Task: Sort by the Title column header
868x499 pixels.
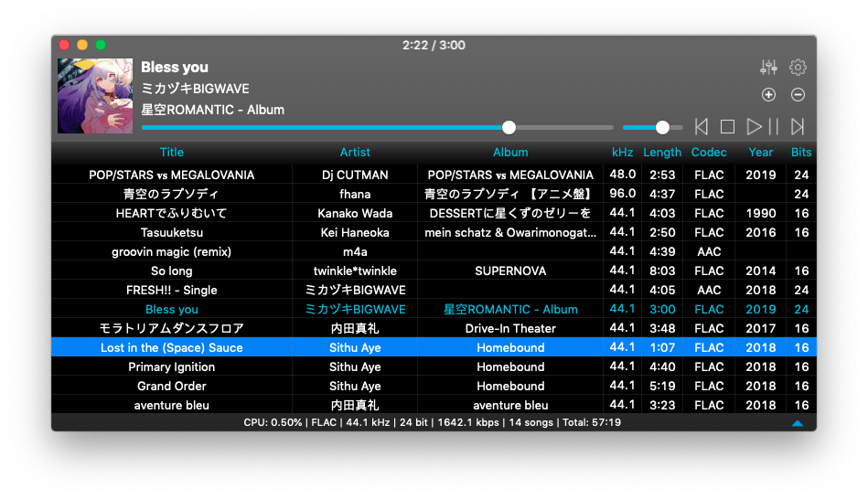Action: tap(172, 152)
